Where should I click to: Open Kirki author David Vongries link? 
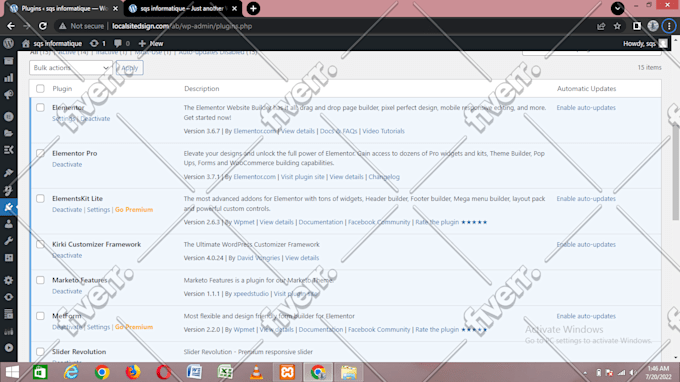click(258, 258)
